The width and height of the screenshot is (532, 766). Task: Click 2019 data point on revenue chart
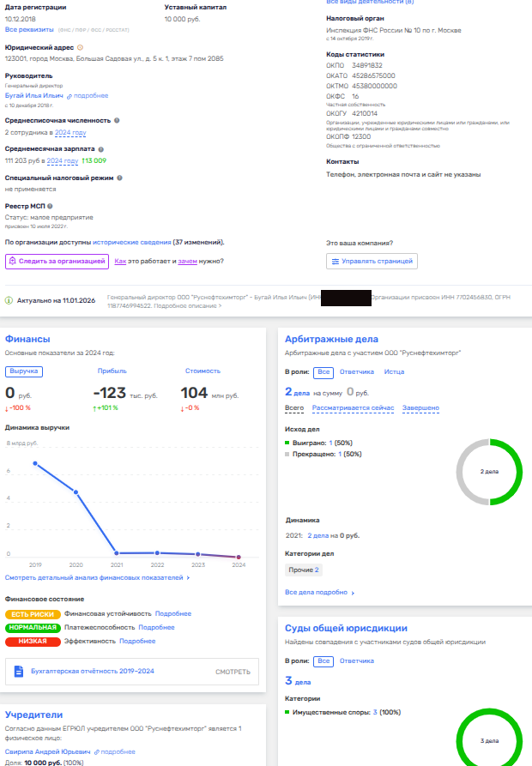(34, 463)
